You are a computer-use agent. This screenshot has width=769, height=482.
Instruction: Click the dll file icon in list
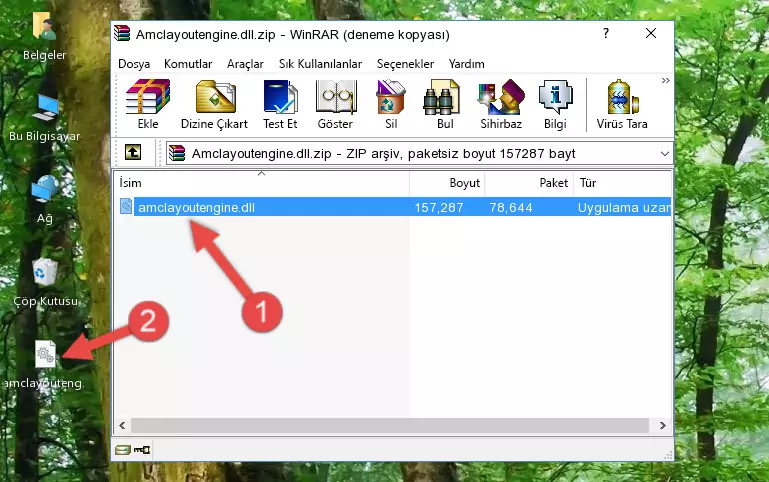(x=126, y=207)
